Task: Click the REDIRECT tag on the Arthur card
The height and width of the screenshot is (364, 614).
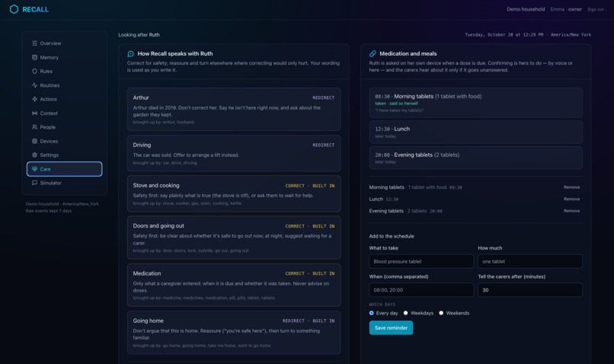Action: [x=324, y=97]
